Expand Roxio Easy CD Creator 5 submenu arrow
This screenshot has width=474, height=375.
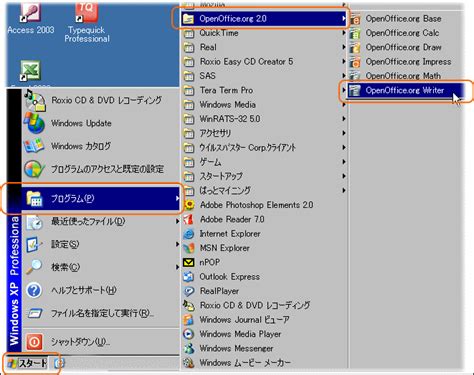coord(343,62)
